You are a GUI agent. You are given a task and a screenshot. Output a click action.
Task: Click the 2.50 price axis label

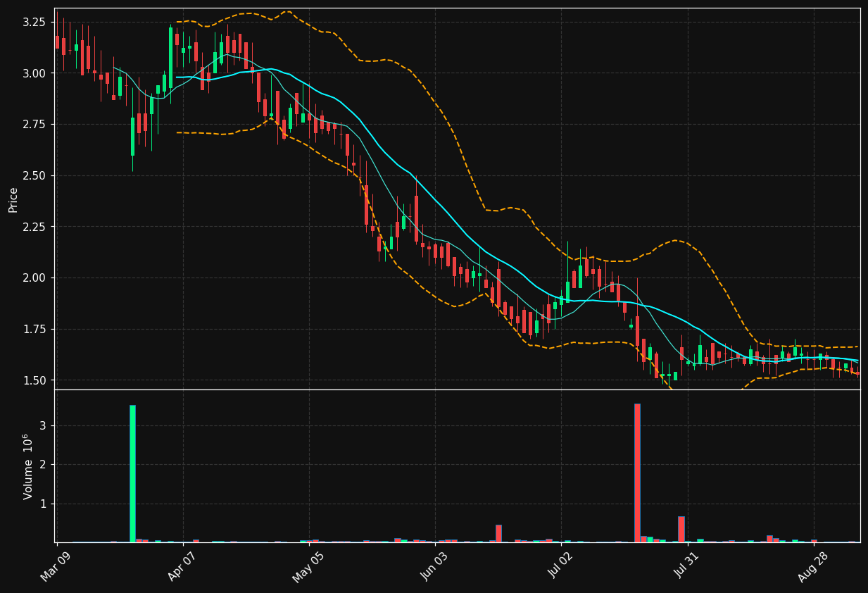35,175
